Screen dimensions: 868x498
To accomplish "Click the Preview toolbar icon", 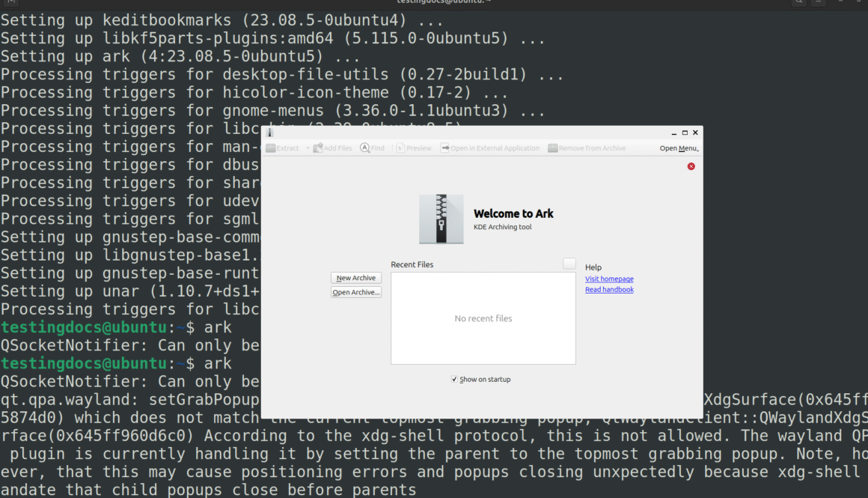I will [x=400, y=148].
